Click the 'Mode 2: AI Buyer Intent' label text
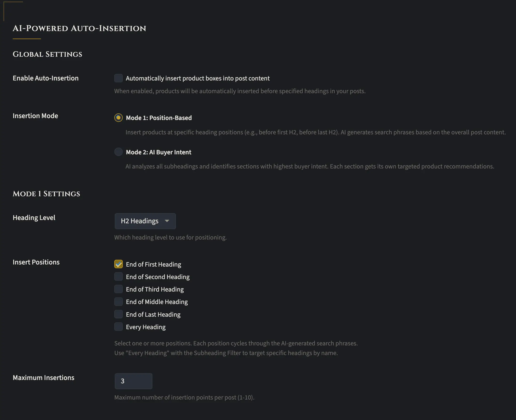 (x=158, y=152)
